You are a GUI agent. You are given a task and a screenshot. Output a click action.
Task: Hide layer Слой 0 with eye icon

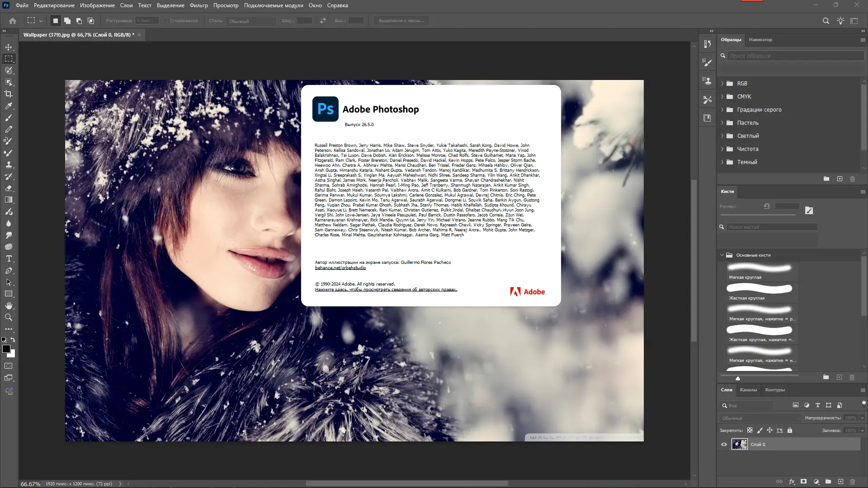pos(724,445)
